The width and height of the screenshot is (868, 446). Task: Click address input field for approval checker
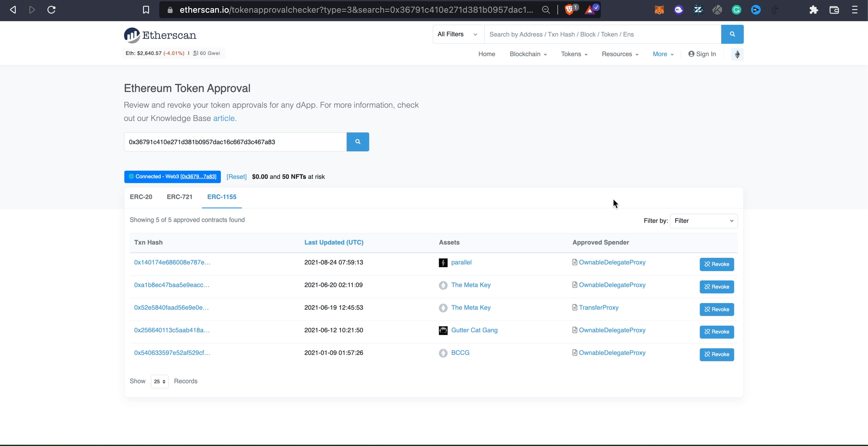tap(235, 142)
